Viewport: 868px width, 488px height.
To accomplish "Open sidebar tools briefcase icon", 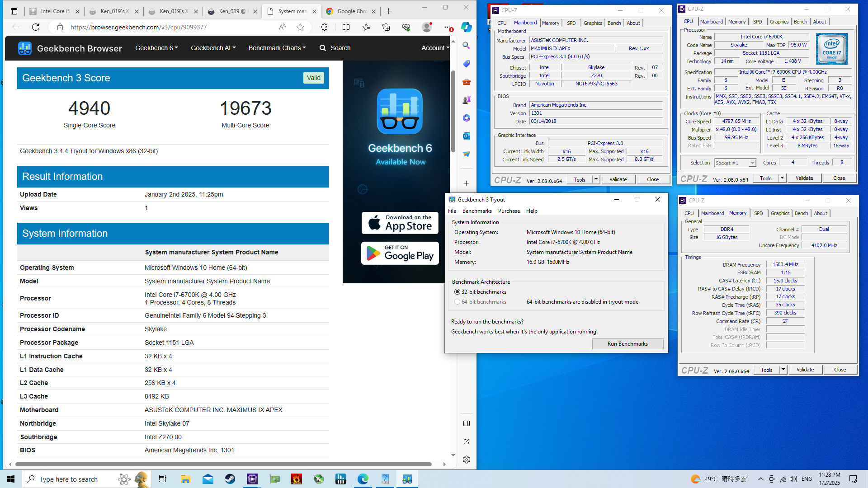I will (466, 82).
